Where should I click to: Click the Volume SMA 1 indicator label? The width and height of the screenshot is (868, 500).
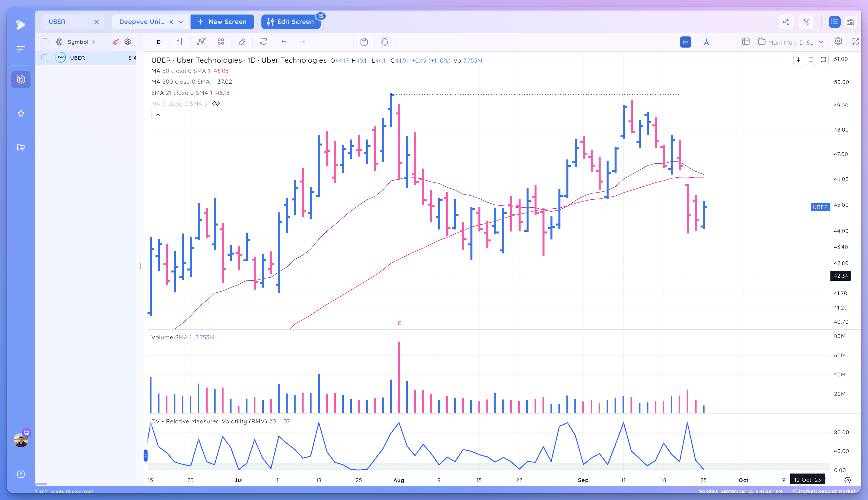(x=183, y=337)
